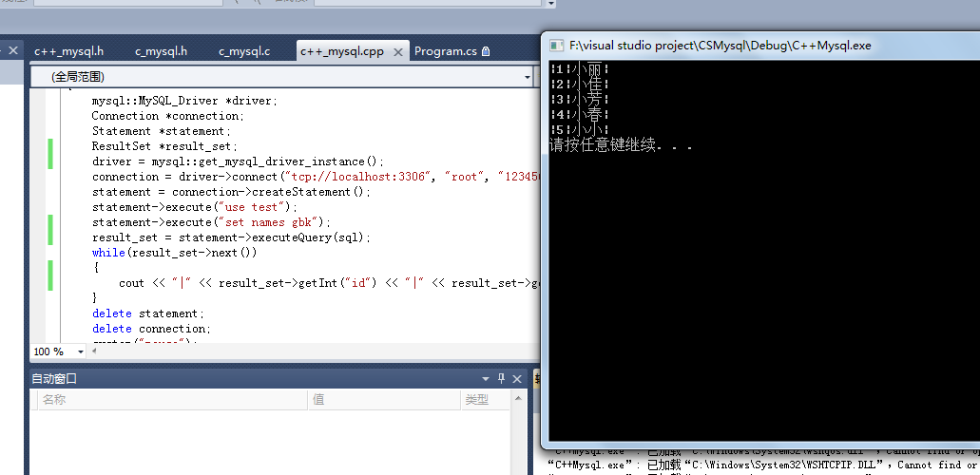
Task: Switch to the c_mysql.h tab
Action: [x=161, y=51]
